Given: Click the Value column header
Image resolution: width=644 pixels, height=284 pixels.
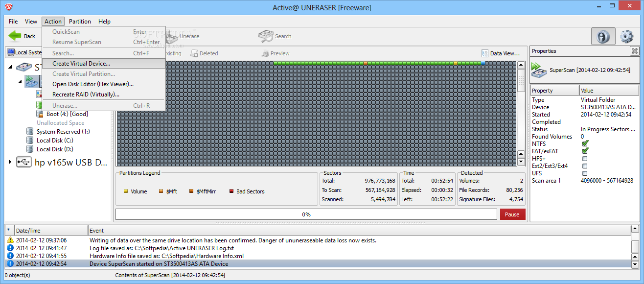Looking at the screenshot, I should coord(609,91).
